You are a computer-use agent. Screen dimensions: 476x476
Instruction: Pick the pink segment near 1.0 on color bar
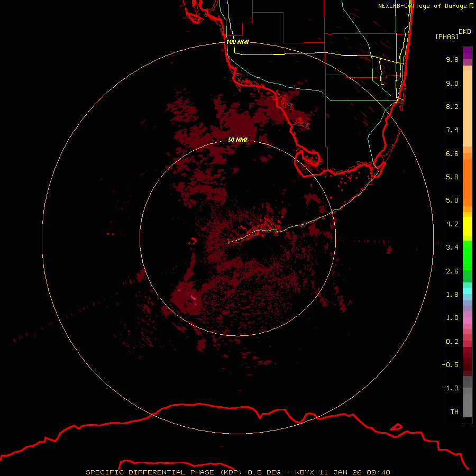[467, 321]
